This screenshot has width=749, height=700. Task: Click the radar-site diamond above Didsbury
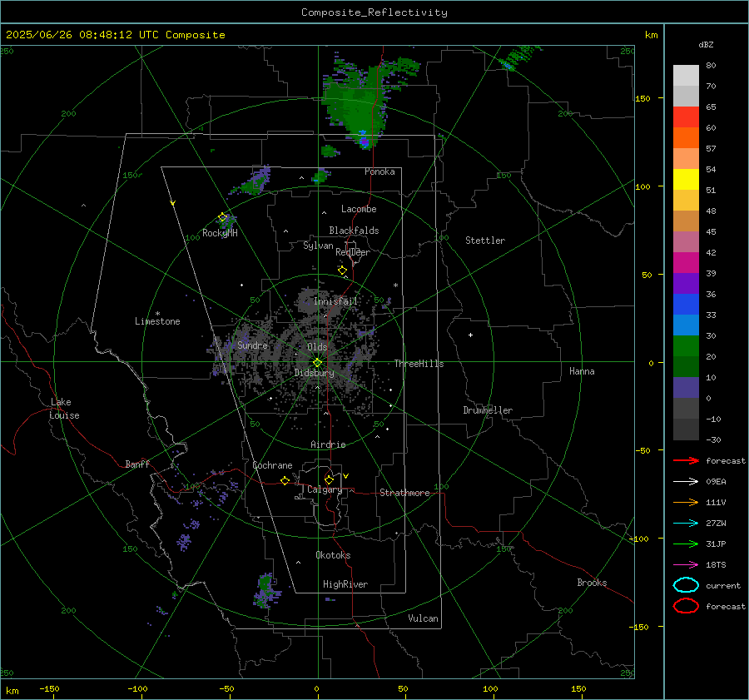coord(317,363)
